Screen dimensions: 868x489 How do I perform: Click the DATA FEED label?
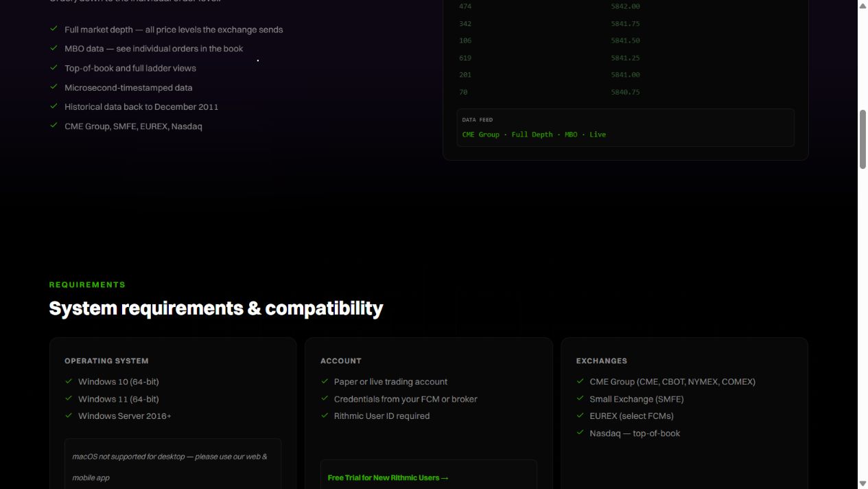[478, 120]
